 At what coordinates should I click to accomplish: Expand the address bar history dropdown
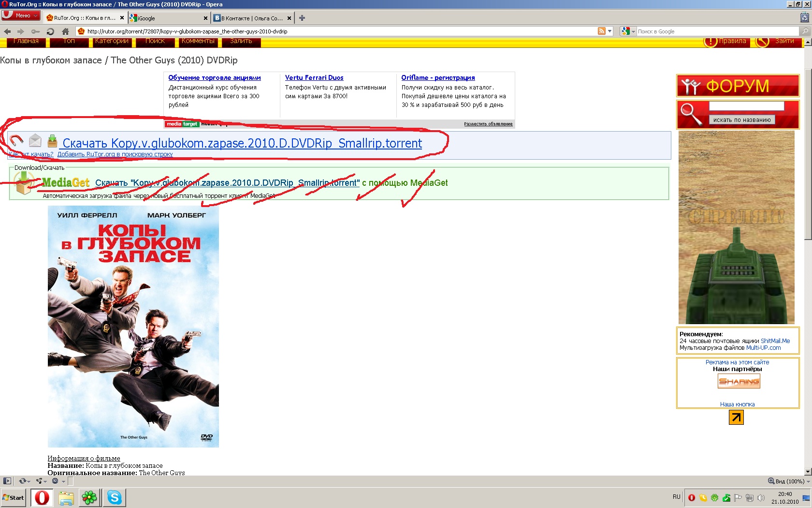coord(610,31)
